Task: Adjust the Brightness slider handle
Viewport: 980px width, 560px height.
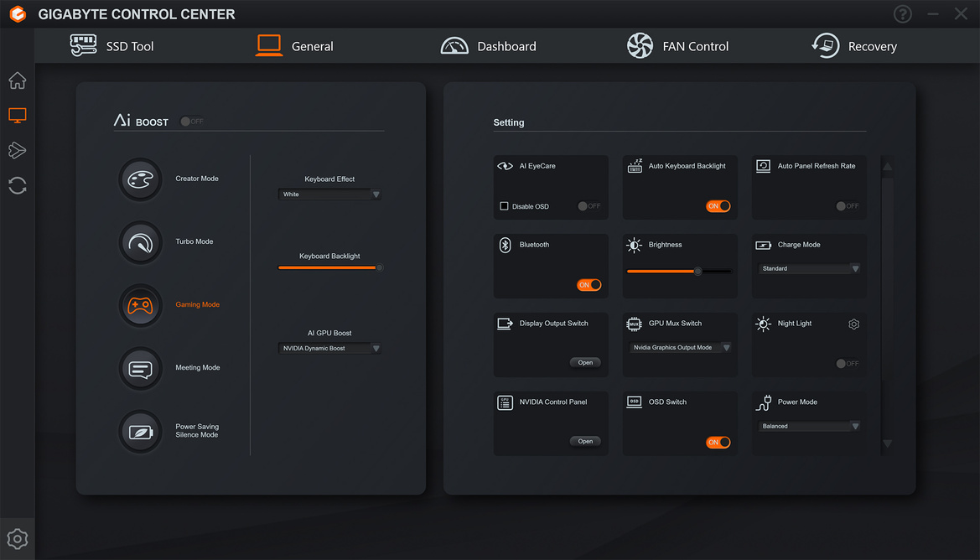Action: pos(698,272)
